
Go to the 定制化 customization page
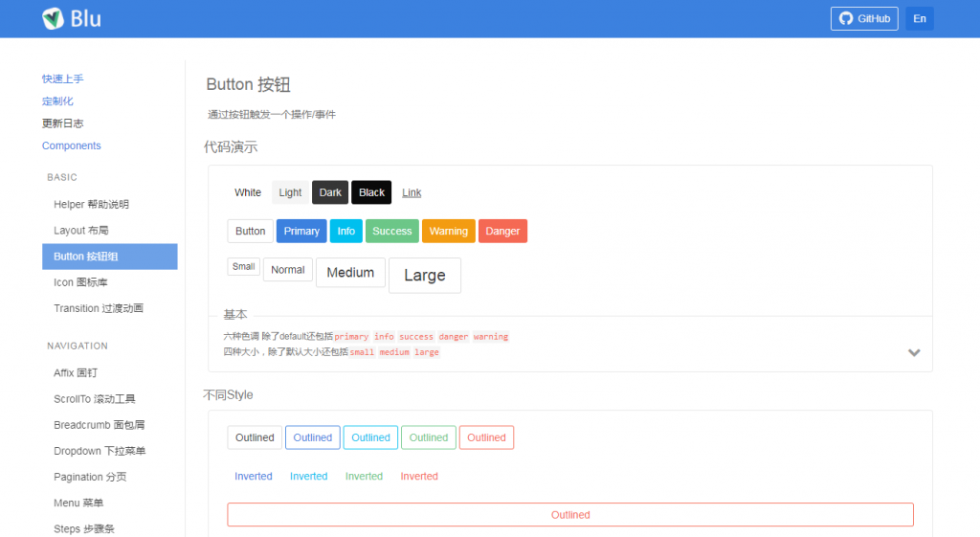tap(57, 101)
